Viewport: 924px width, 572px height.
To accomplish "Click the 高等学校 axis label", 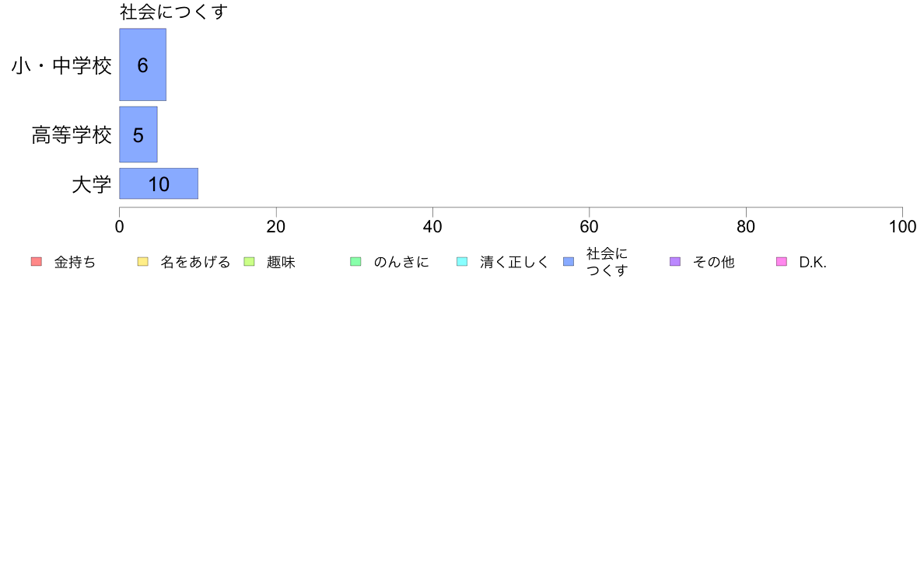I will [72, 135].
